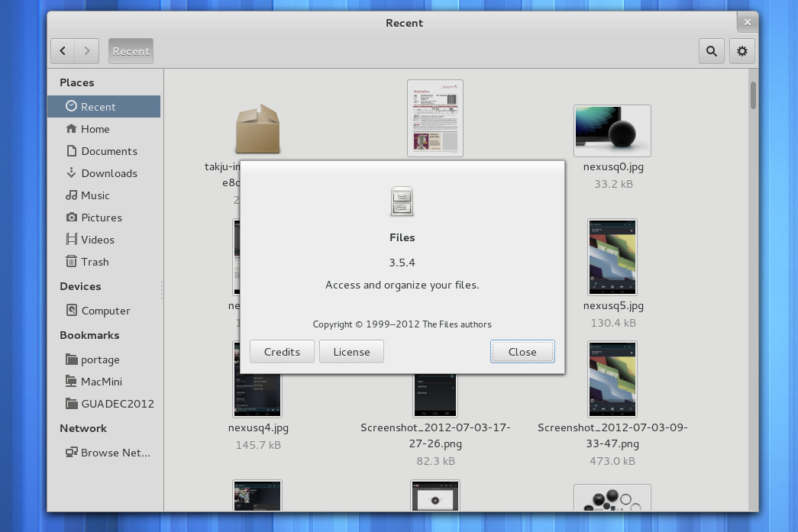Open License in the About dialog

tap(352, 352)
